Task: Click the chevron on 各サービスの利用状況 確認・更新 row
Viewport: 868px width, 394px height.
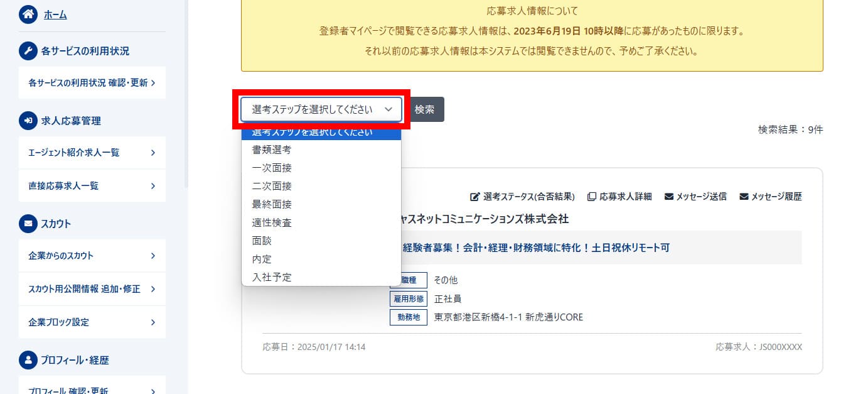Action: (153, 82)
